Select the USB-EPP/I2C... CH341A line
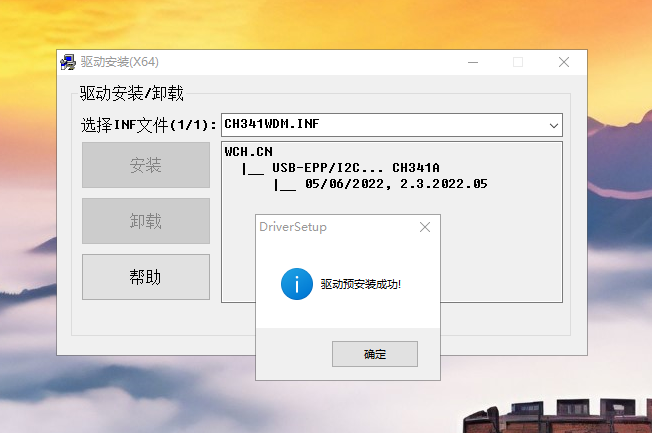 pyautogui.click(x=356, y=168)
